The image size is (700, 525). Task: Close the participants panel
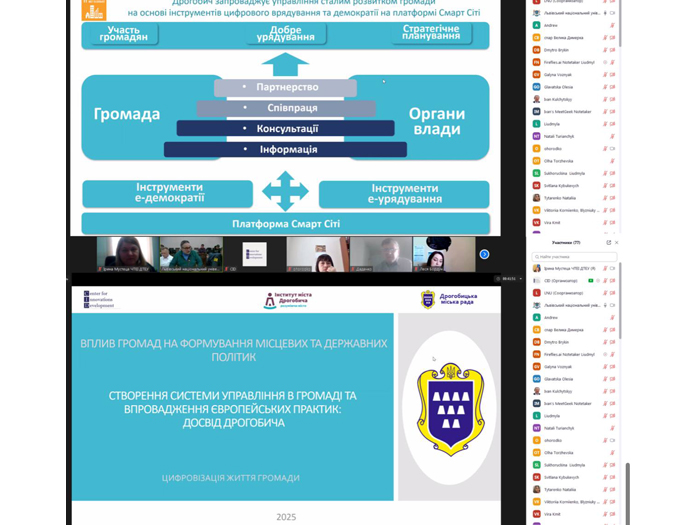pos(617,243)
